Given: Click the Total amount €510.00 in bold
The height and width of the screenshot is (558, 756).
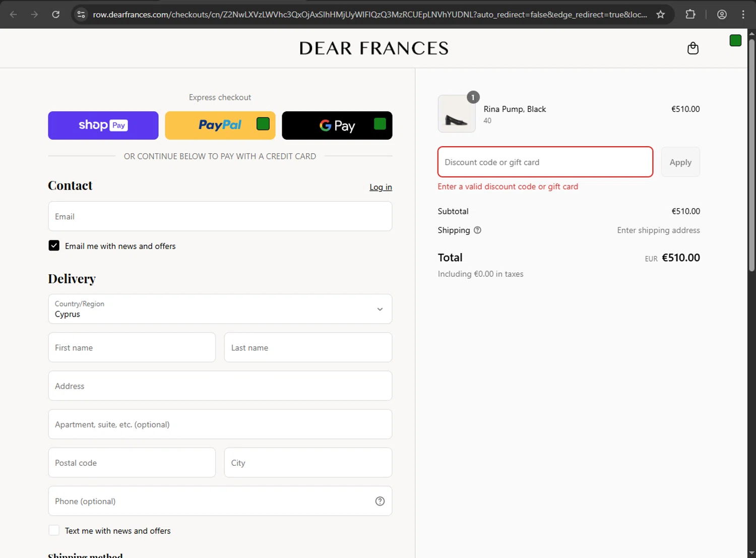Looking at the screenshot, I should click(x=680, y=258).
